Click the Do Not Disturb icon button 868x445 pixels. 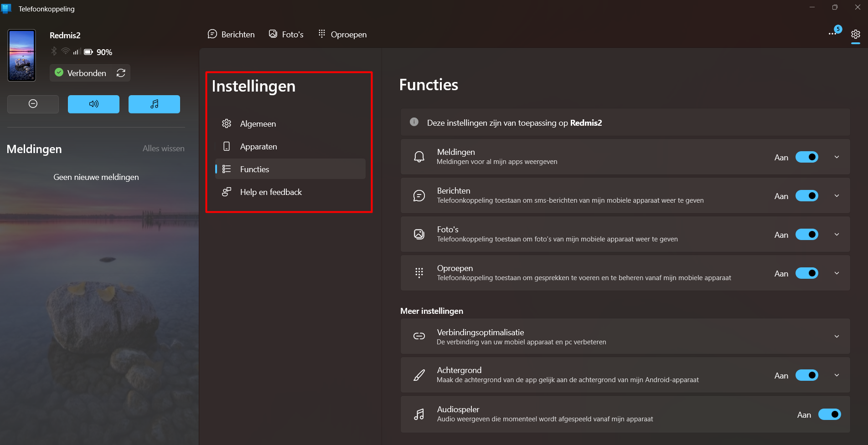(x=33, y=104)
